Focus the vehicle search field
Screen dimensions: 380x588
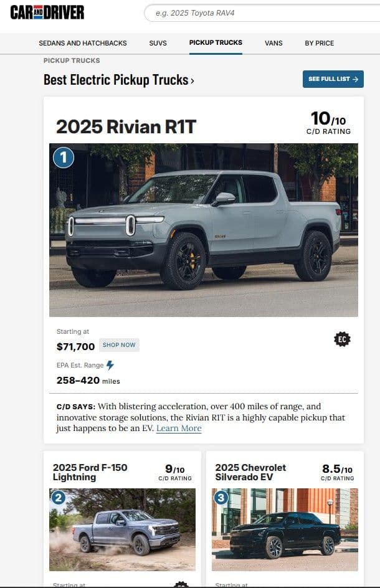coord(262,12)
